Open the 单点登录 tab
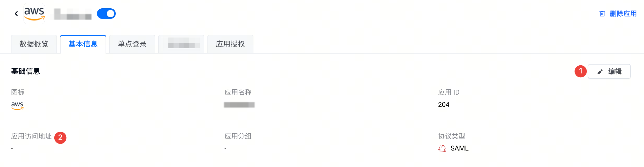This screenshot has width=644, height=167. click(x=132, y=44)
